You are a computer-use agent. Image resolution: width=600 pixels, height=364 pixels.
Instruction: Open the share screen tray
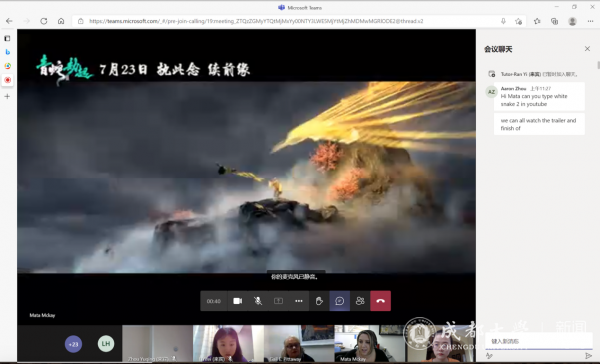279,301
